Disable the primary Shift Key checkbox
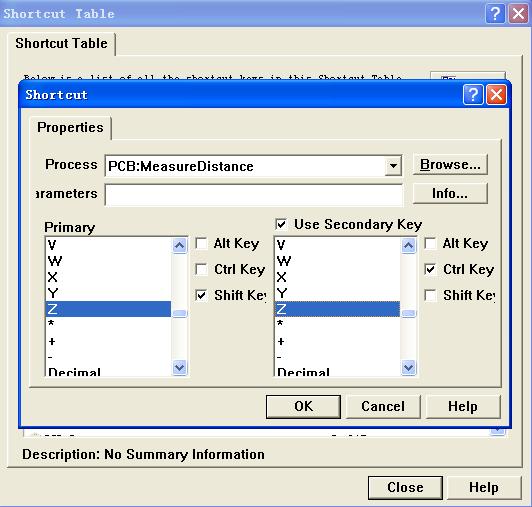 (201, 295)
